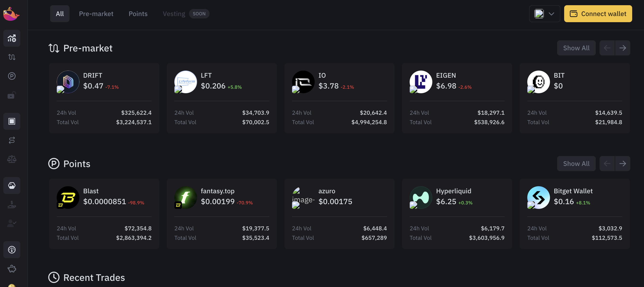Click the game controller sidebar icon
The image size is (644, 287).
pyautogui.click(x=12, y=185)
